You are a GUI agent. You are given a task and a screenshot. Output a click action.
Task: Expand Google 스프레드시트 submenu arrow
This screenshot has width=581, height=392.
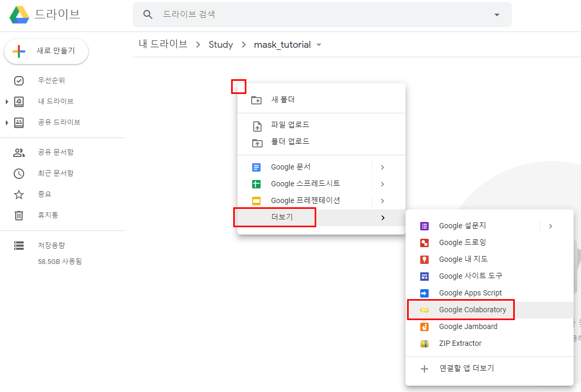coord(382,184)
